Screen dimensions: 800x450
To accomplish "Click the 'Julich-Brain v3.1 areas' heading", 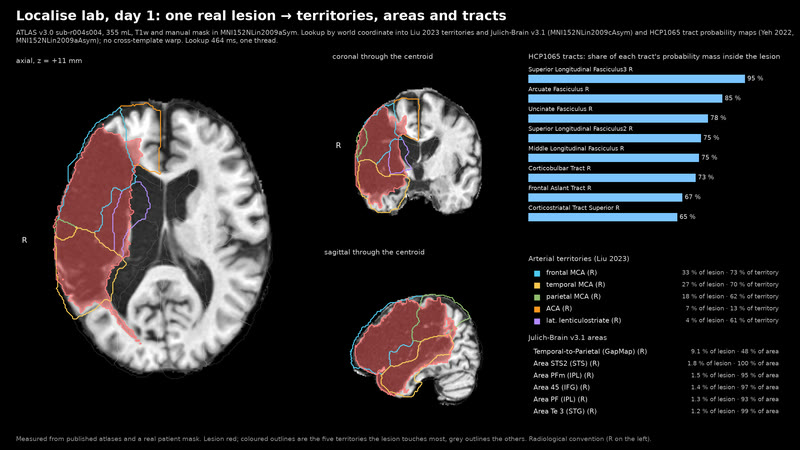I will (567, 338).
